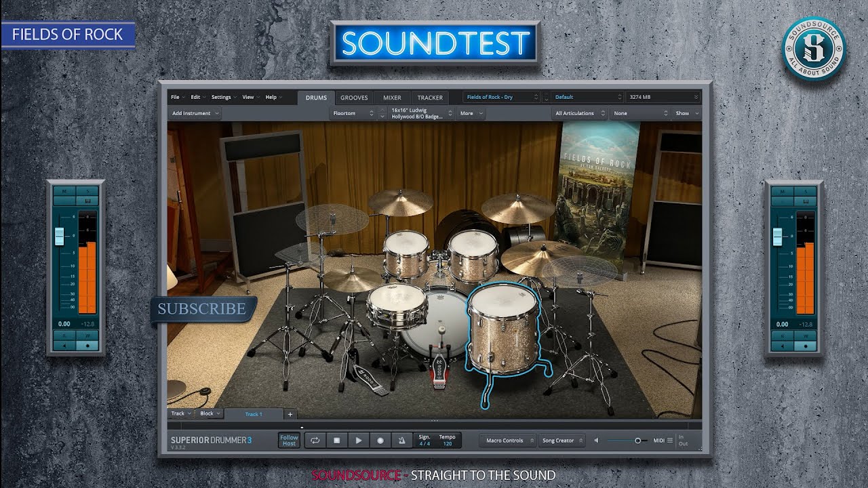Toggle R button on left channel strip
This screenshot has width=868, height=488.
pyautogui.click(x=65, y=335)
